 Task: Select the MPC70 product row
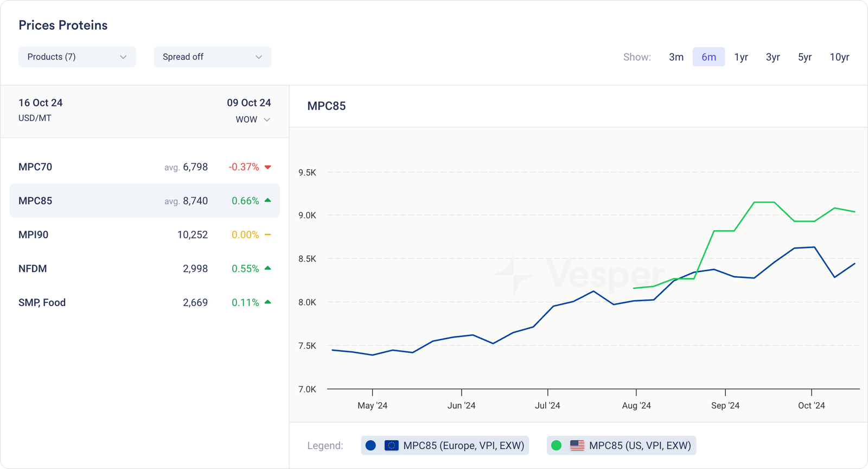[144, 167]
